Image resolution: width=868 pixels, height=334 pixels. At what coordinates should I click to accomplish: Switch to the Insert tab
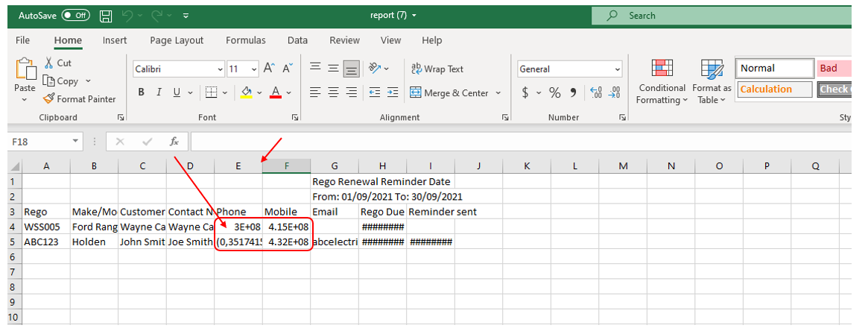point(115,40)
